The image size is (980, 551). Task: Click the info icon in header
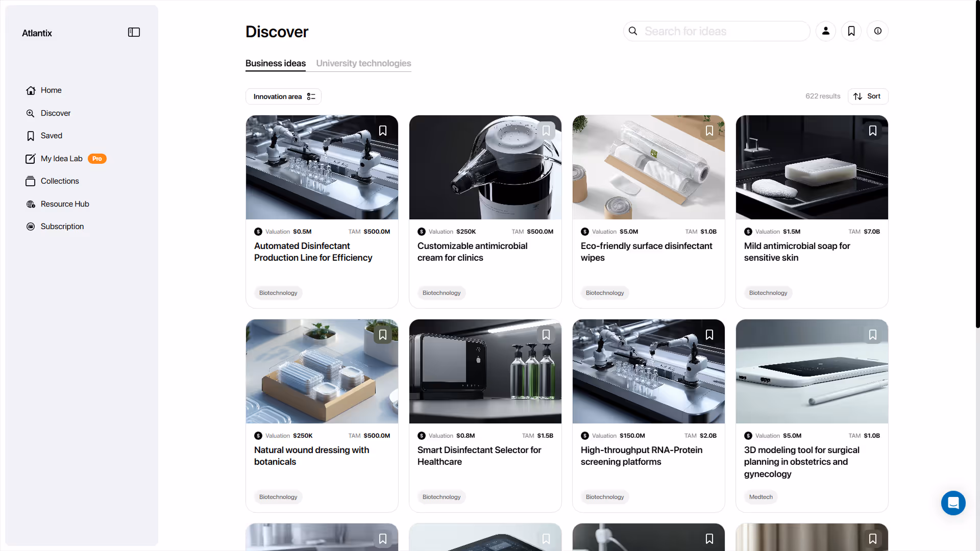point(878,31)
